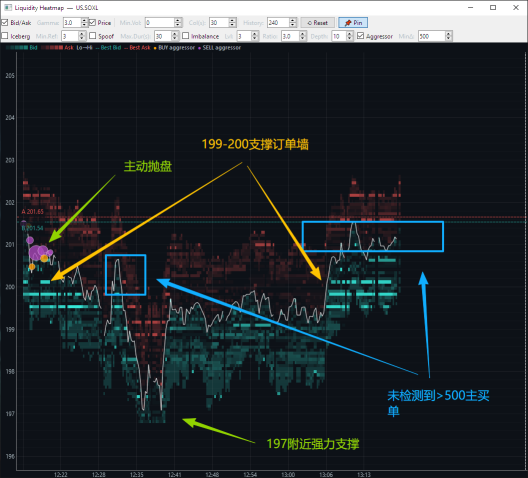Minimize the Liquidity Heatmap window
The height and width of the screenshot is (478, 528).
click(x=470, y=7)
